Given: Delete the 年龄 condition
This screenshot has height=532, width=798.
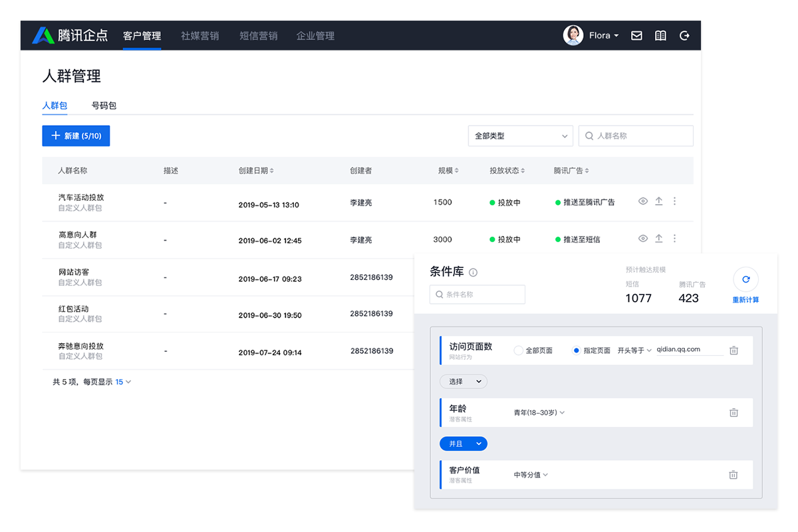Looking at the screenshot, I should (x=733, y=412).
